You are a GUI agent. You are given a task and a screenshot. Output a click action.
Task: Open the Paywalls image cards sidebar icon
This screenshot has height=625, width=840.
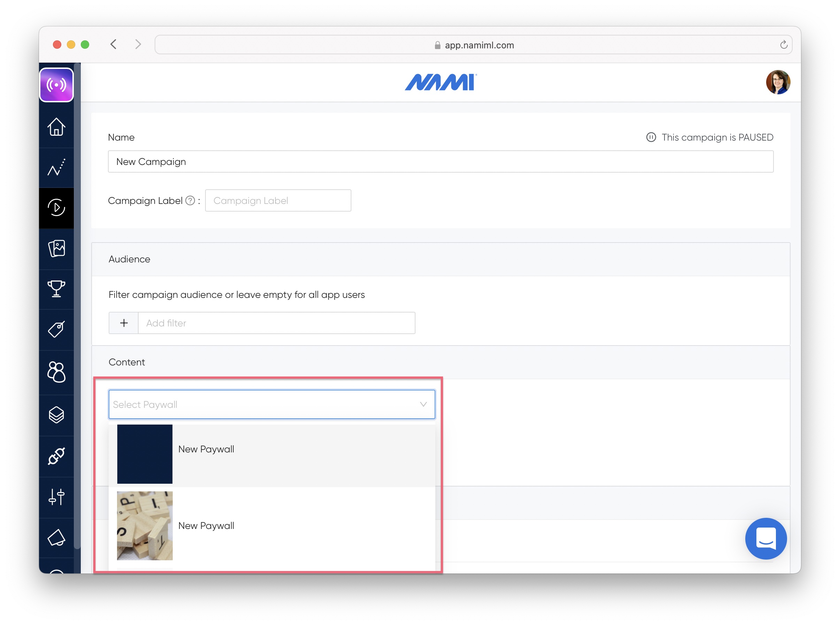coord(56,248)
